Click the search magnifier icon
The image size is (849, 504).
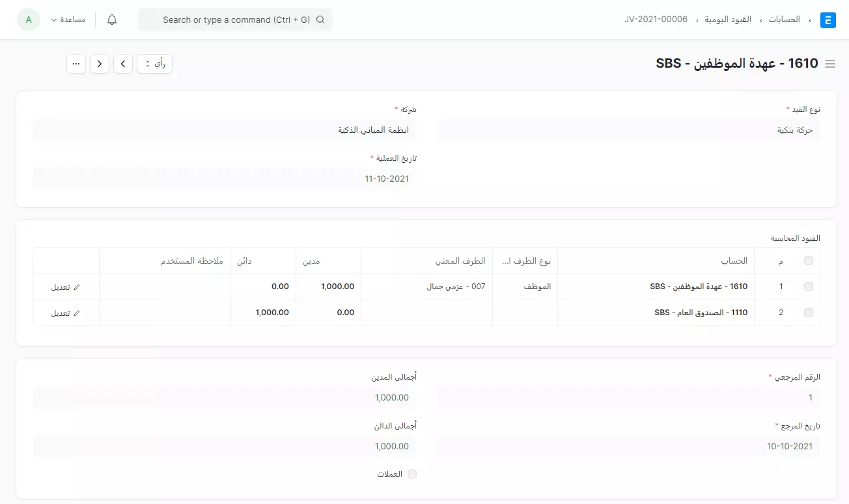point(320,20)
